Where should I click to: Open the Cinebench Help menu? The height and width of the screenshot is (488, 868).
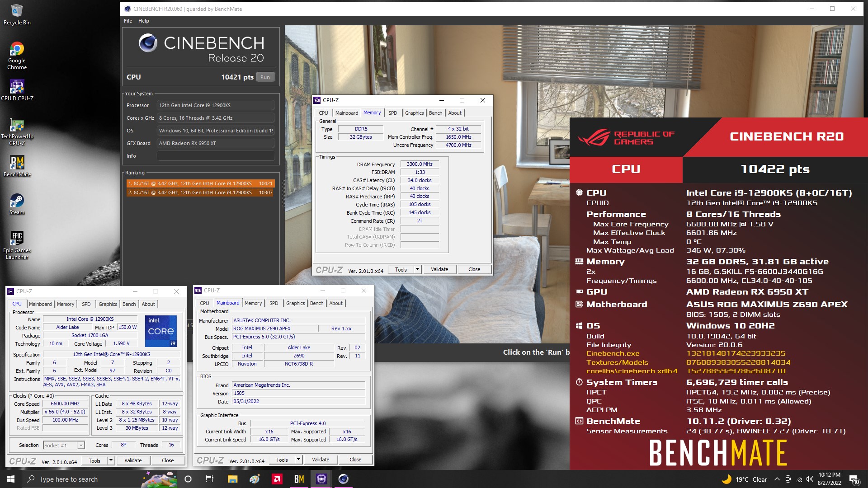(x=143, y=21)
